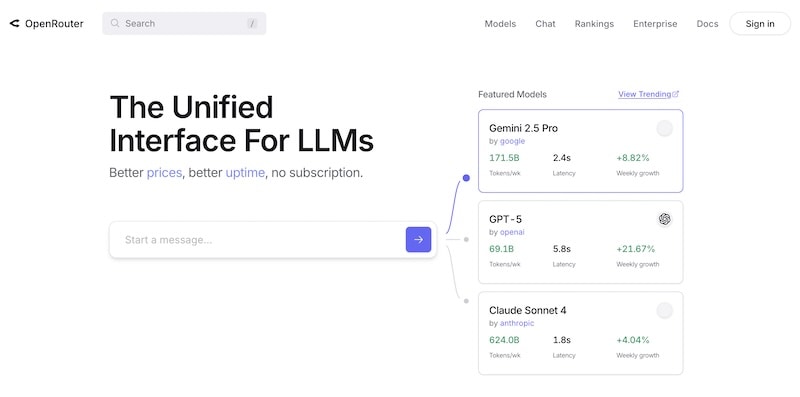This screenshot has height=397, width=800.
Task: Click the purple send arrow button
Action: [x=418, y=239]
